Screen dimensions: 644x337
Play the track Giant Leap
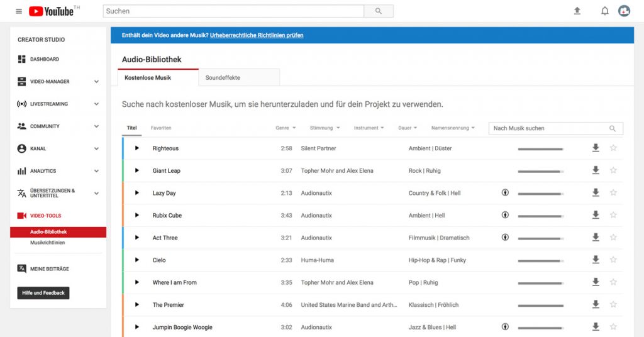[x=136, y=170]
